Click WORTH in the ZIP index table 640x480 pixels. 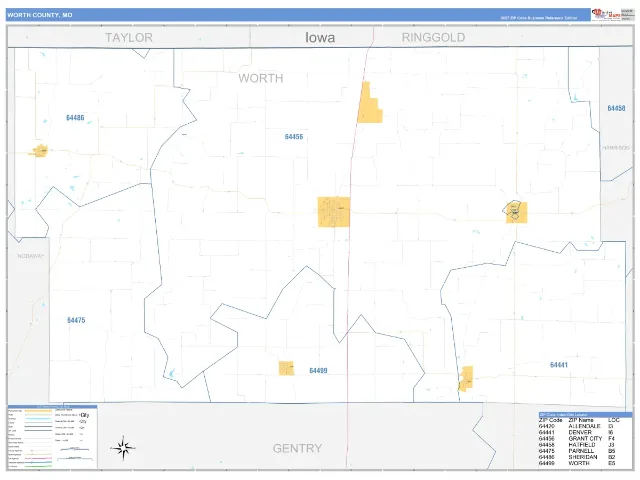pos(579,463)
